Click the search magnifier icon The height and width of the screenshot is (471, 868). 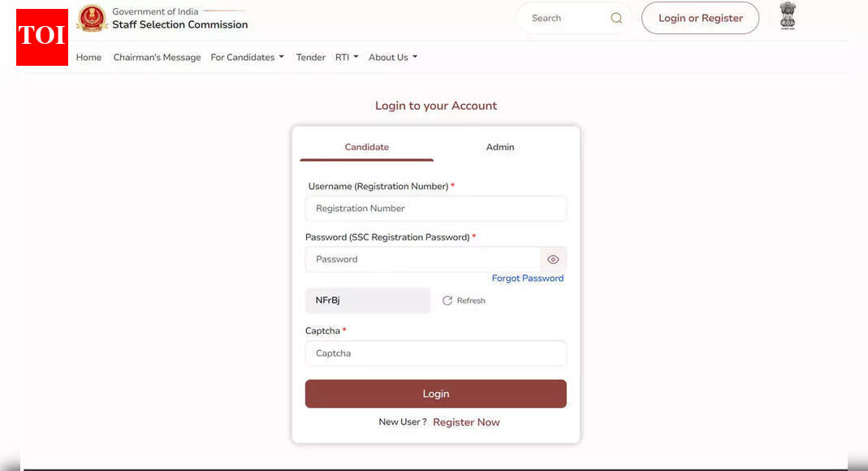click(x=616, y=18)
